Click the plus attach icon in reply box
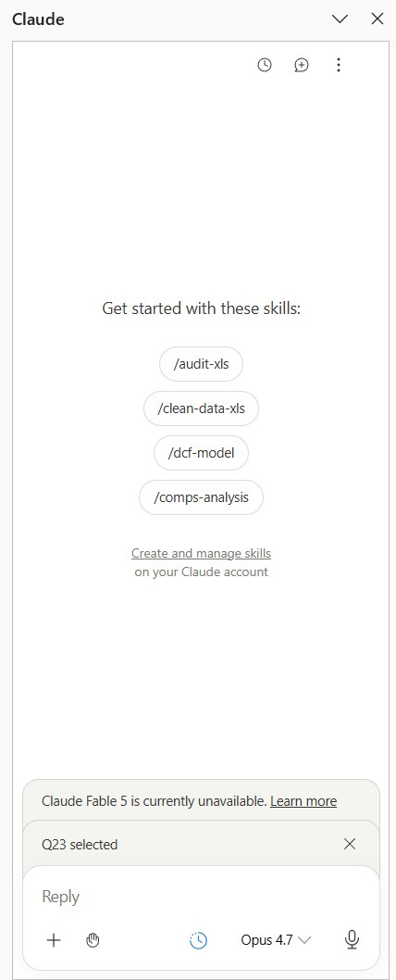396x980 pixels. point(55,939)
